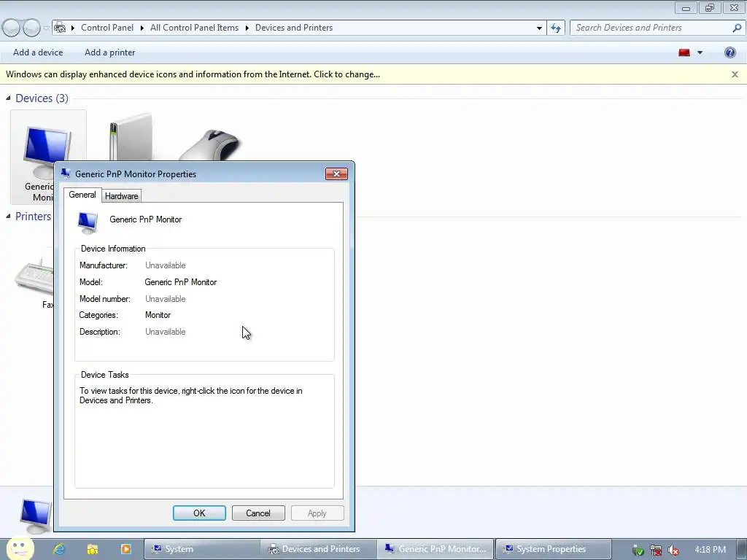
Task: Expand arrow before All Control Panel Items
Action: pos(142,28)
